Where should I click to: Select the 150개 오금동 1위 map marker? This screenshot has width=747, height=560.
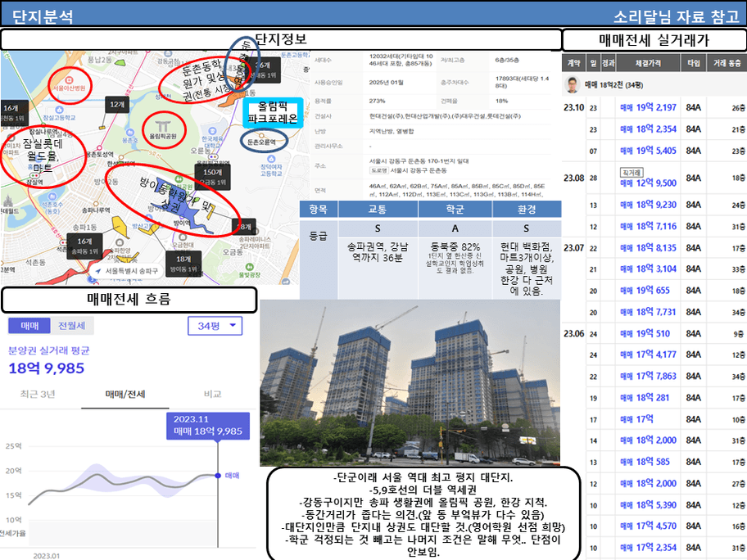coord(212,176)
